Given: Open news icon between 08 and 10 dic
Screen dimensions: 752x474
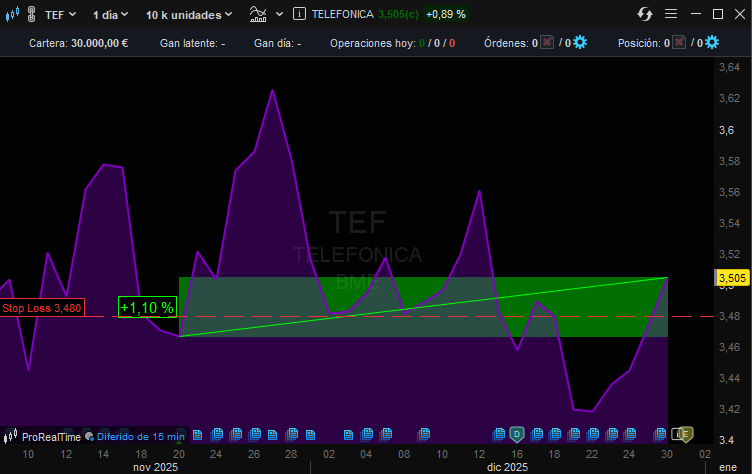Looking at the screenshot, I should [x=423, y=435].
